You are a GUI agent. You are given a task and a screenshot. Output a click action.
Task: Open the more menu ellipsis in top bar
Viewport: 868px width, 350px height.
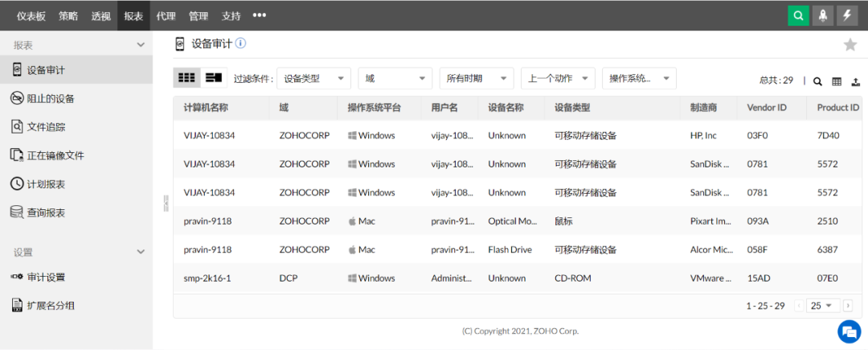259,15
